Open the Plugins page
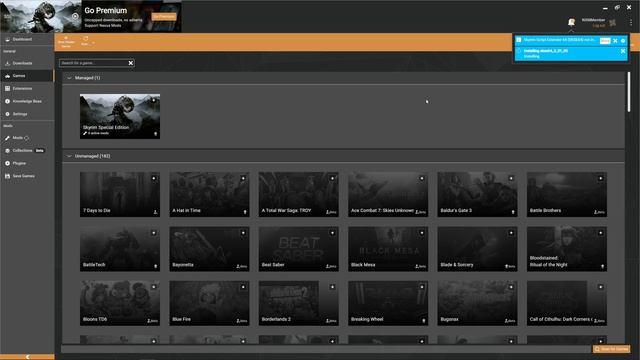 coord(27,163)
